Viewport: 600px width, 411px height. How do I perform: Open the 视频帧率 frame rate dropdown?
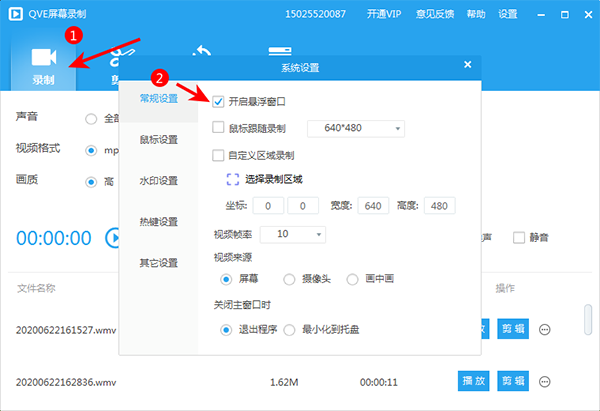pos(318,234)
